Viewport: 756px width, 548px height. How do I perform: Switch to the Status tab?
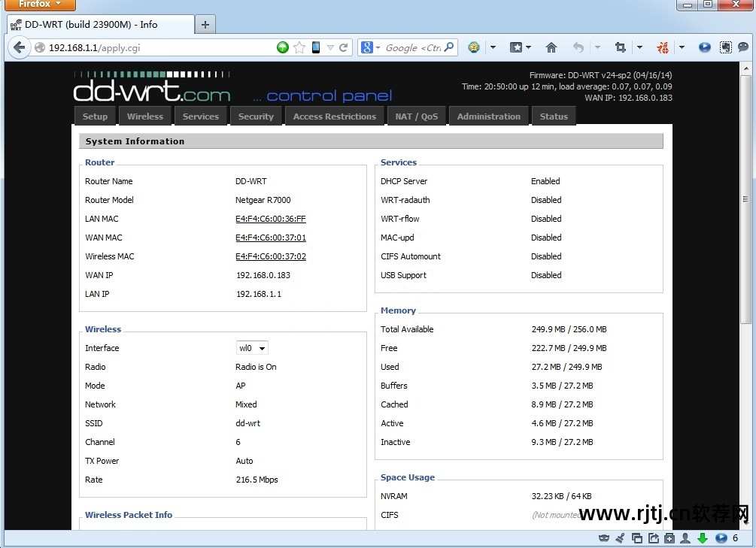(554, 117)
